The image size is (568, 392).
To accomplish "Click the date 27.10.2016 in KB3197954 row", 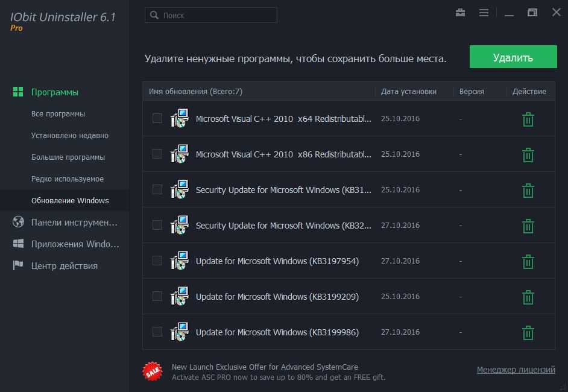I will click(400, 261).
